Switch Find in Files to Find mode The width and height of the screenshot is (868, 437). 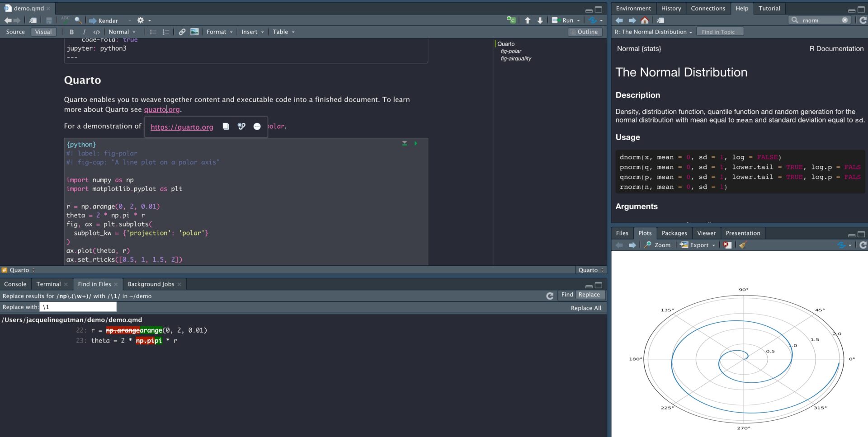tap(567, 295)
